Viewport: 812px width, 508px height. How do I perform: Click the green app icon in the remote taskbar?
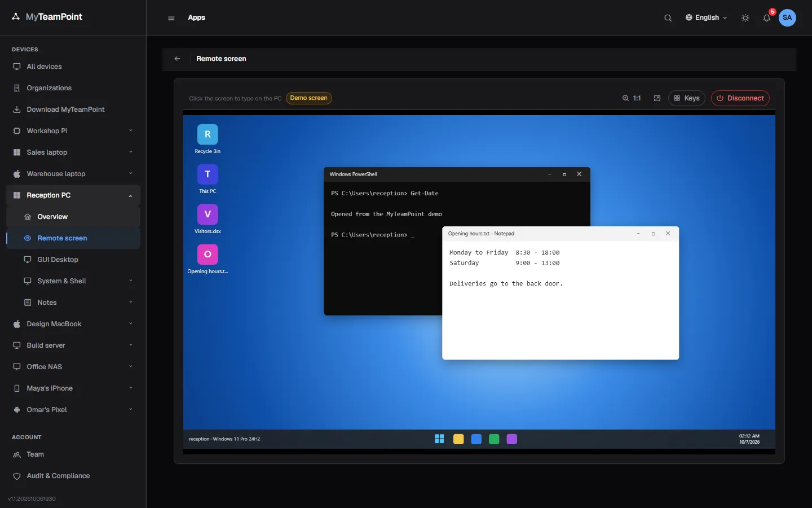pos(494,439)
